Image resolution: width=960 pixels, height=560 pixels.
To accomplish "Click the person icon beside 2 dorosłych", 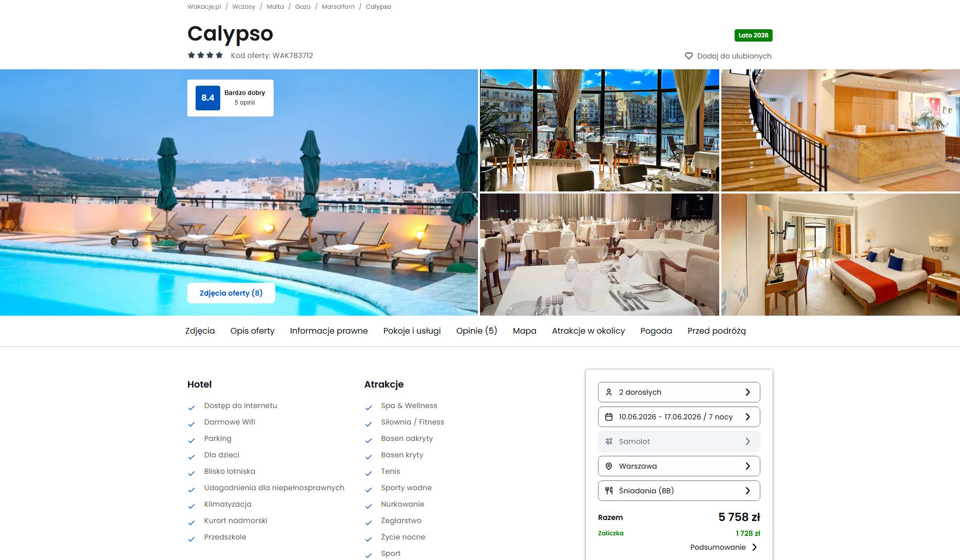I will click(x=609, y=392).
